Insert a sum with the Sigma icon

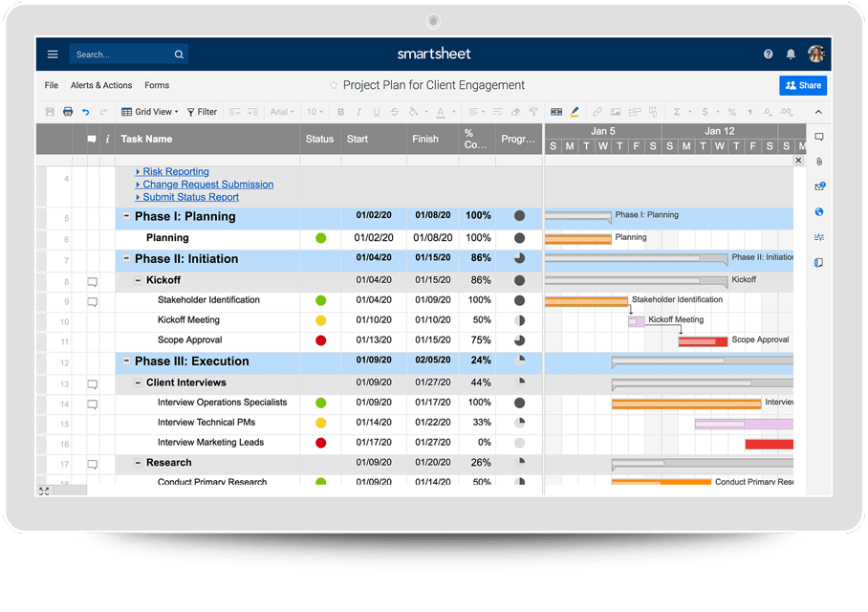[x=676, y=112]
